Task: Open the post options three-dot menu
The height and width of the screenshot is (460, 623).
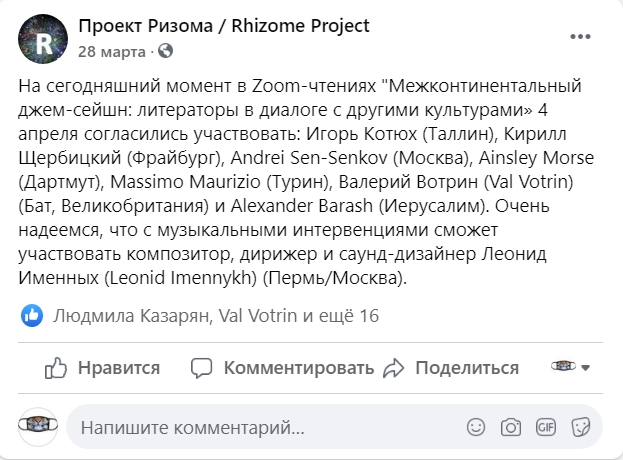Action: click(580, 37)
